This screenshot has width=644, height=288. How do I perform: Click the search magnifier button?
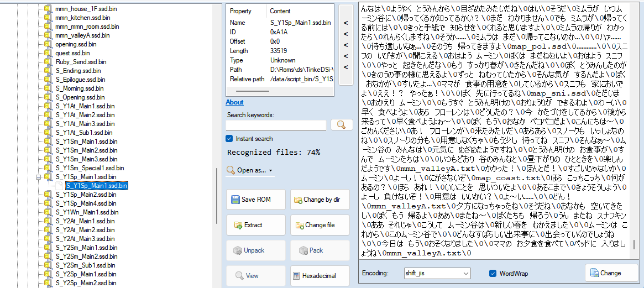[x=342, y=125]
